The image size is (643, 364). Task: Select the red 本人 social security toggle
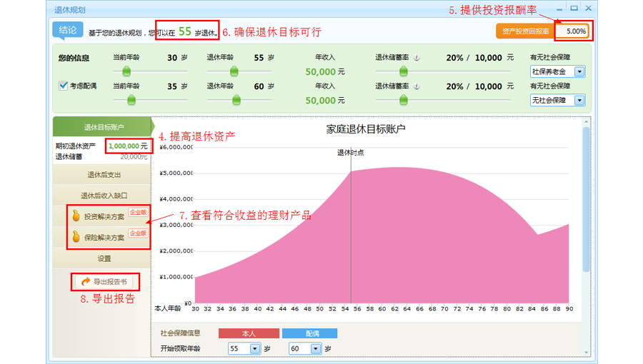coord(248,333)
